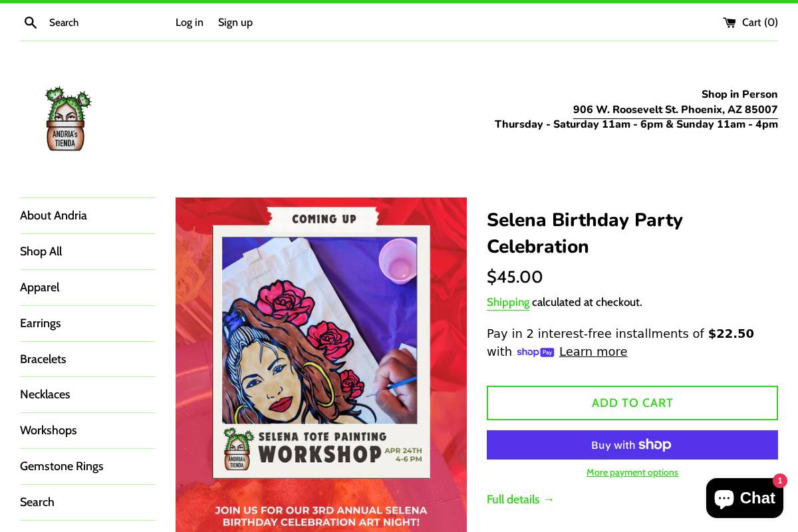This screenshot has height=532, width=798.
Task: Open the shopping cart icon
Action: click(730, 23)
